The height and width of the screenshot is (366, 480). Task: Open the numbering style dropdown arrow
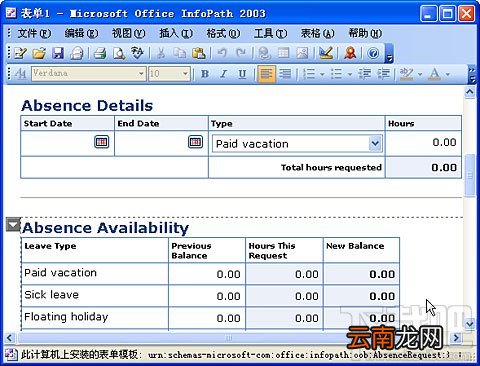[x=322, y=74]
